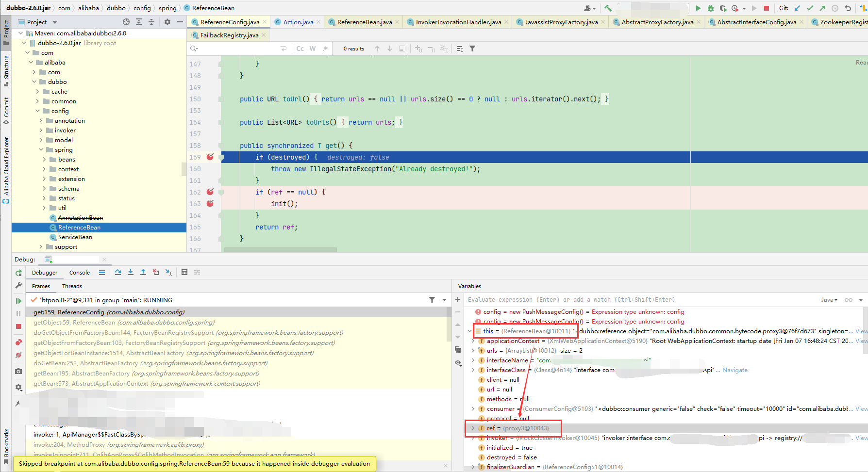Screen dimensions: 868x472
Task: Update project with Git blue arrow
Action: pos(797,8)
